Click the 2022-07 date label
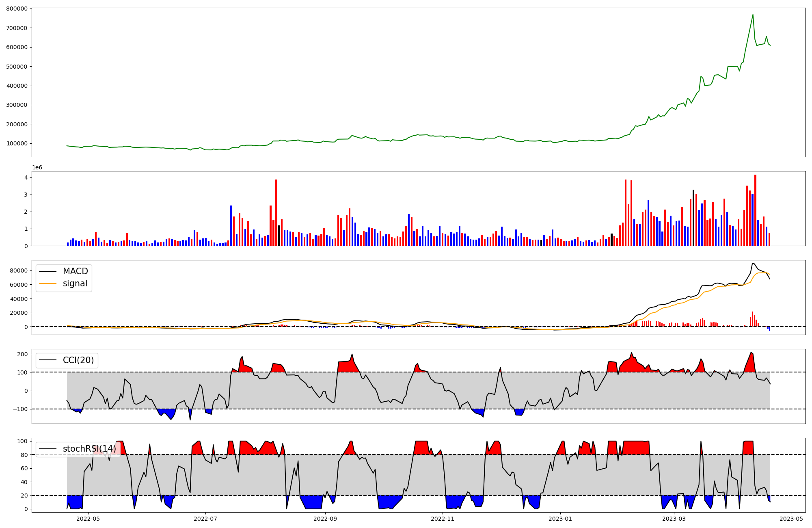Screen dimensions: 812x528 click(205, 518)
